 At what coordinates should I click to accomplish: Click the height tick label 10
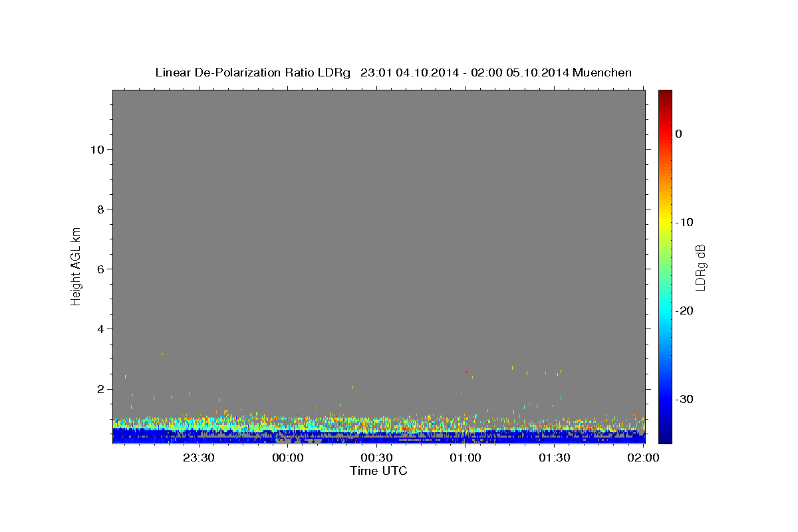(98, 150)
